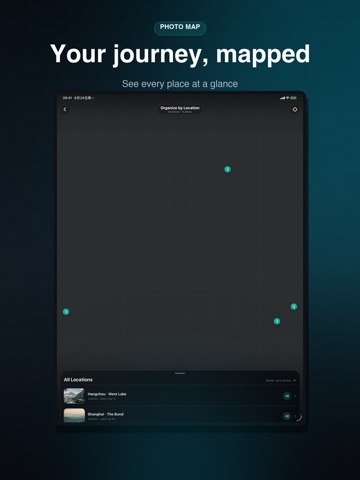Tap the PHOTO MAP badge
Viewport: 360px width, 480px height.
[180, 27]
